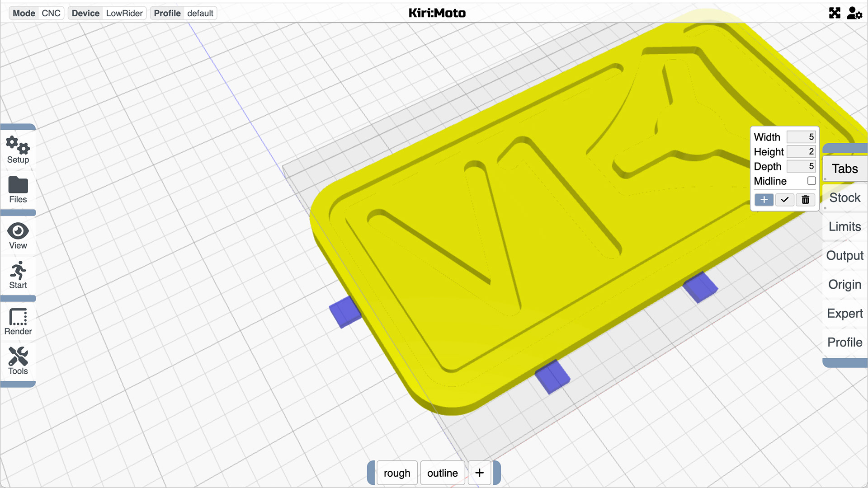Open the Files panel
This screenshot has height=488, width=868.
click(x=18, y=189)
